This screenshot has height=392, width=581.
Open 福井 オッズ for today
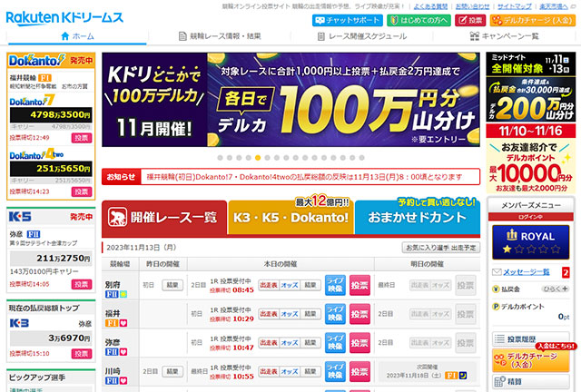(x=290, y=314)
